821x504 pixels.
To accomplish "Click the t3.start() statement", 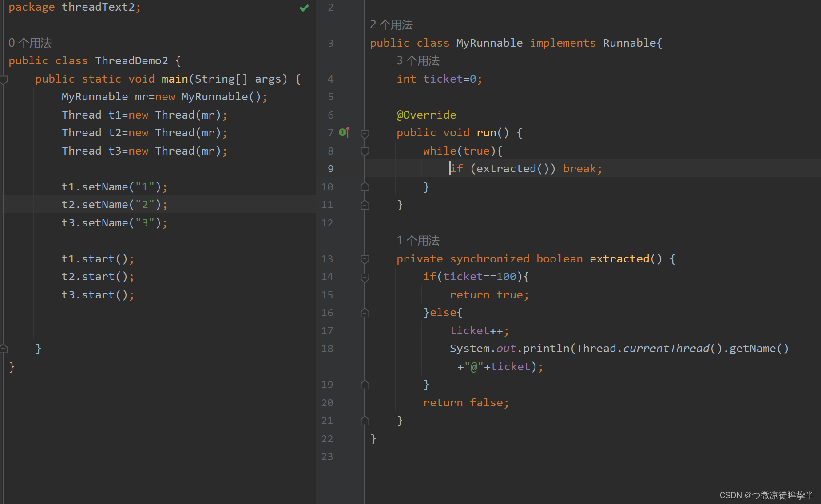I will [x=98, y=295].
